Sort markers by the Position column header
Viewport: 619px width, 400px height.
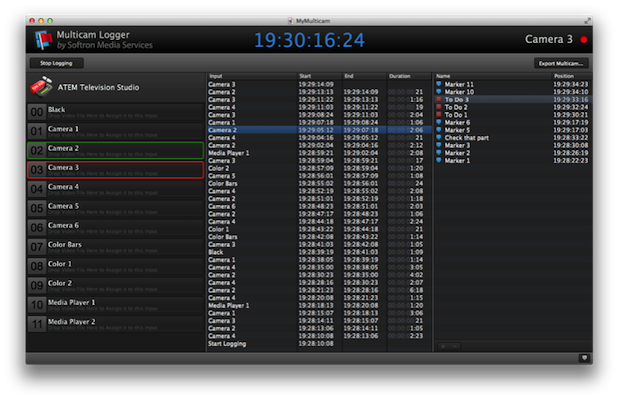coord(572,76)
